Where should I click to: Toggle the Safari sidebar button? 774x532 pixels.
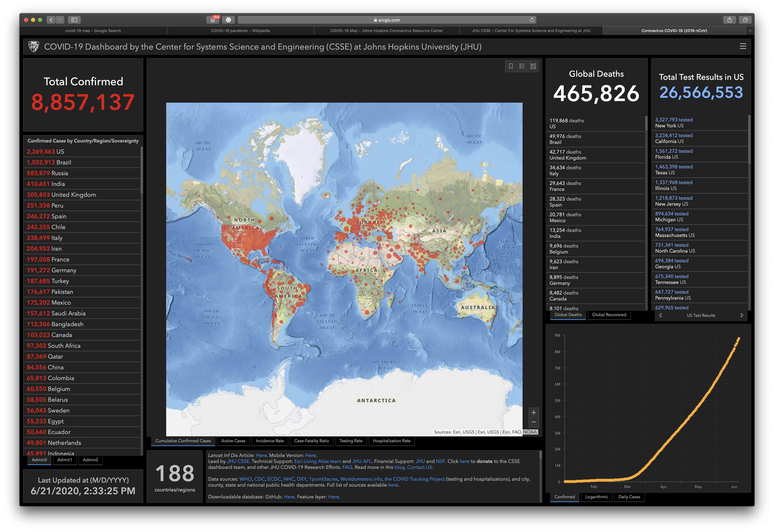coord(74,20)
